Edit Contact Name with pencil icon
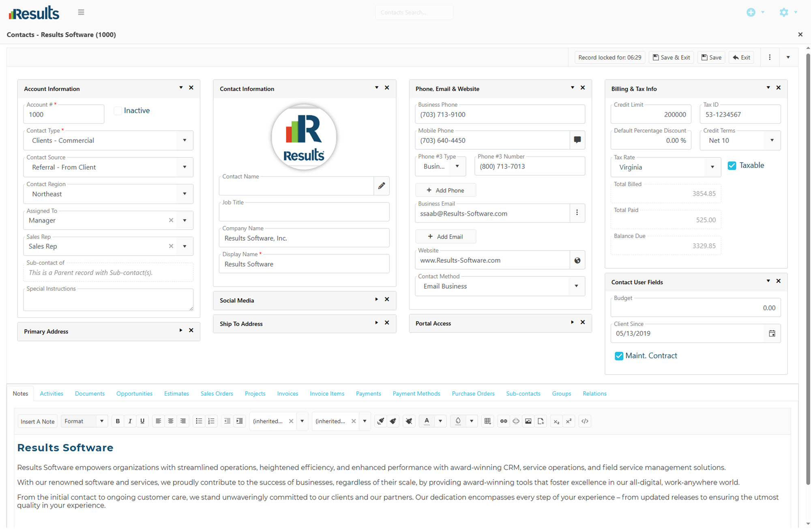Screen dimensions: 811x532 (381, 186)
